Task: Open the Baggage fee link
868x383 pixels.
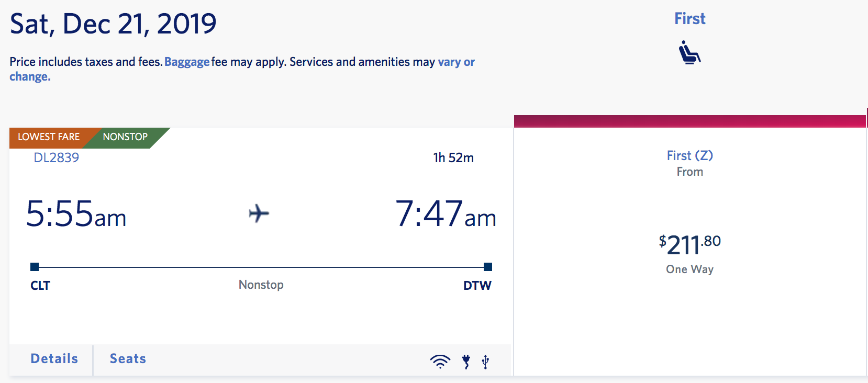Action: [187, 62]
